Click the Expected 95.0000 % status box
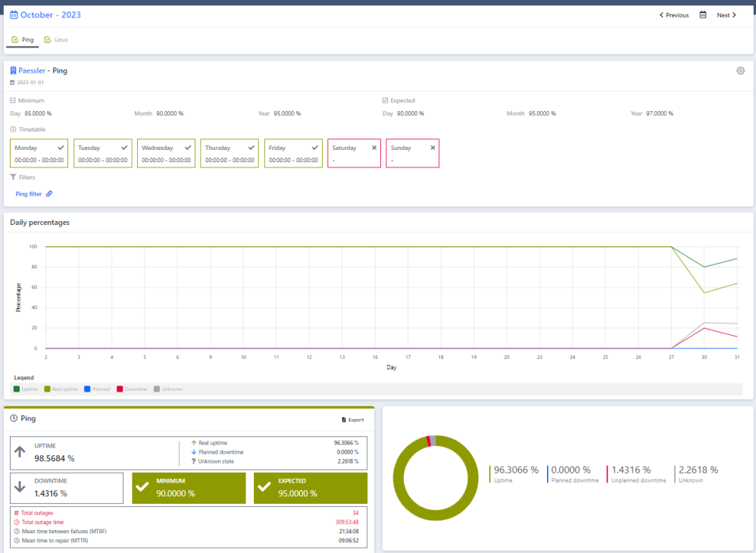The width and height of the screenshot is (756, 553). pos(311,488)
